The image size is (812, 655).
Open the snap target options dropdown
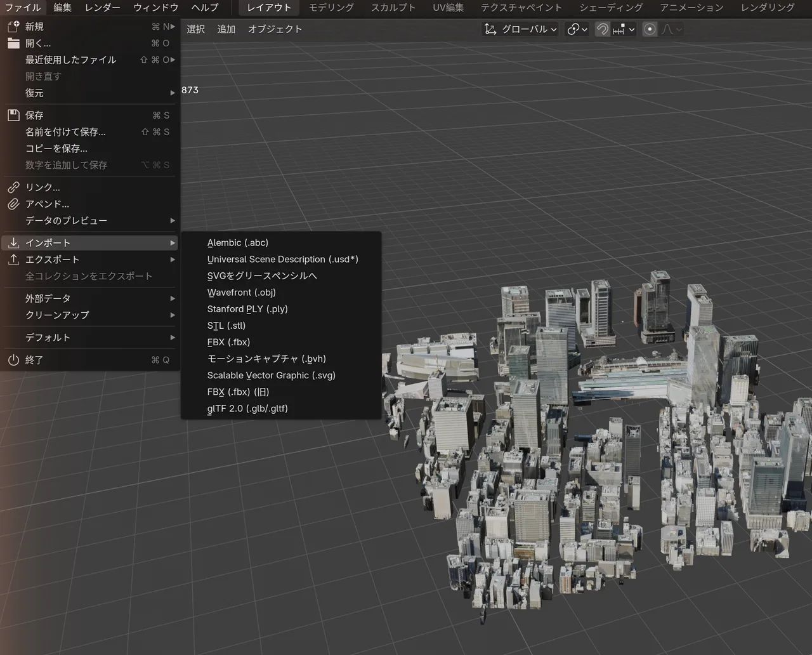[624, 29]
